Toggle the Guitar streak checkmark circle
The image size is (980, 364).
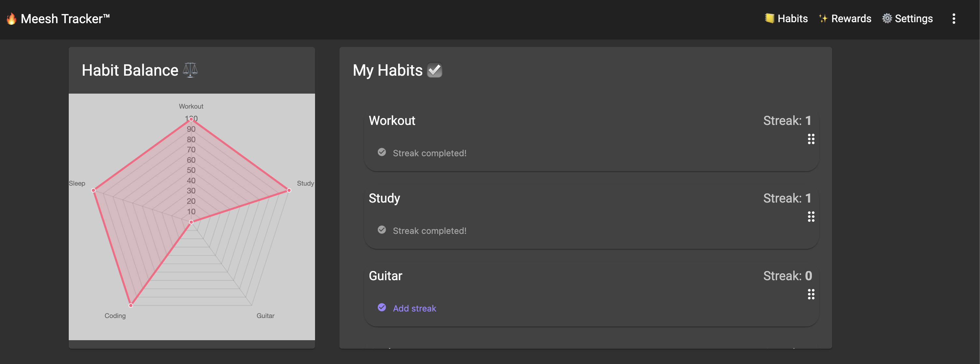coord(382,307)
